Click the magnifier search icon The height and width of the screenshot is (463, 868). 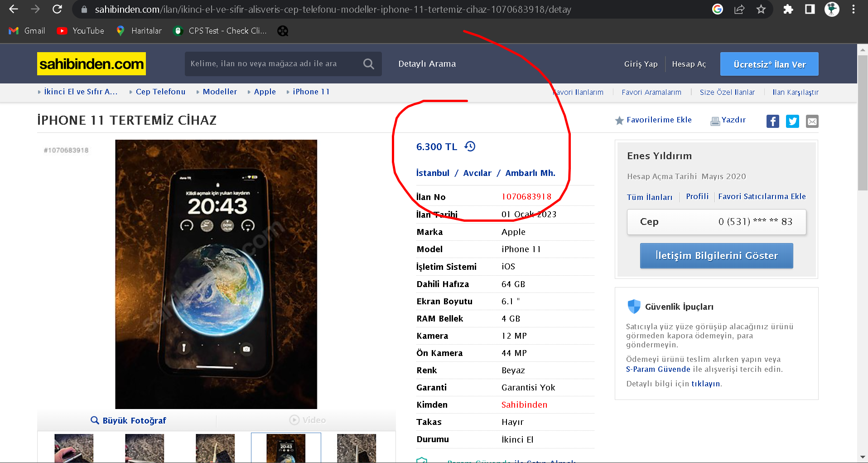pyautogui.click(x=369, y=64)
